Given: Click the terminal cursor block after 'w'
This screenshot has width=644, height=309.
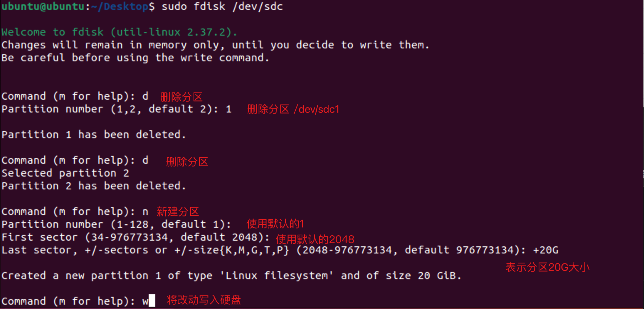Looking at the screenshot, I should click(152, 301).
